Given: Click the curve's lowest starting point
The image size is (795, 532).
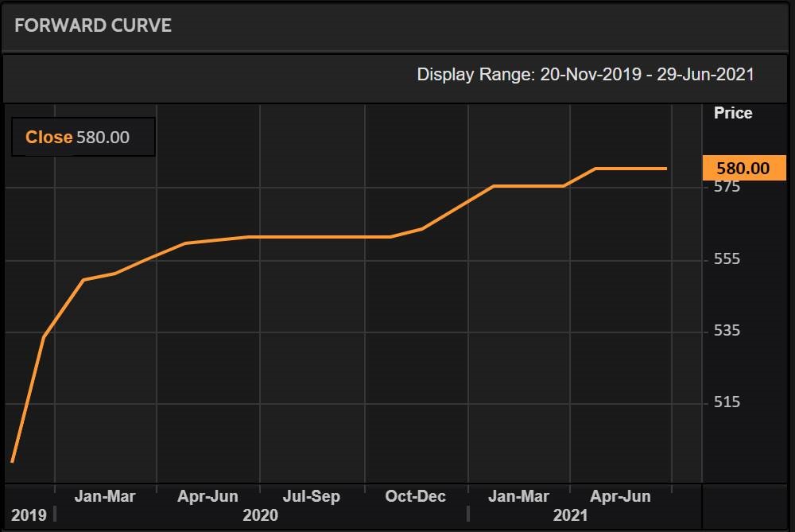Looking at the screenshot, I should (x=12, y=461).
